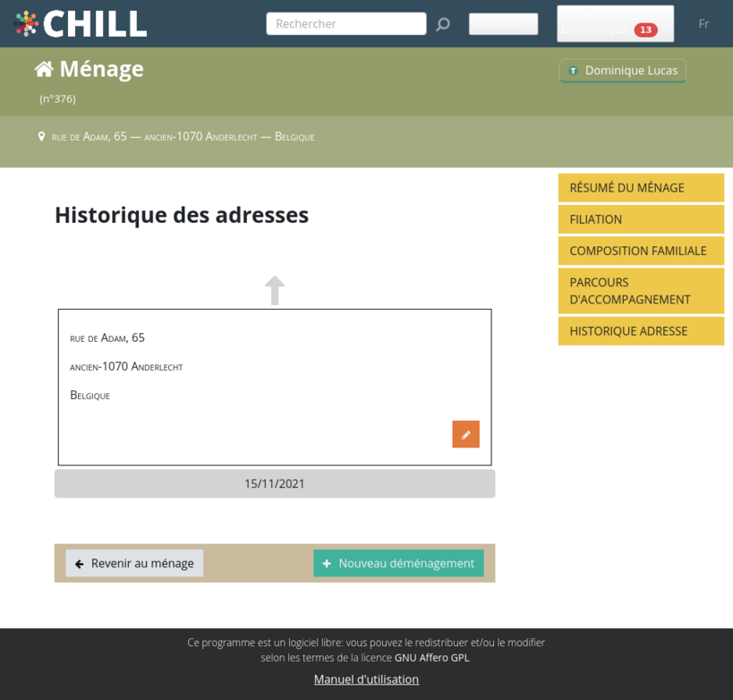The image size is (733, 700).
Task: Click the round T icon by Dominique Lucas
Action: click(573, 71)
